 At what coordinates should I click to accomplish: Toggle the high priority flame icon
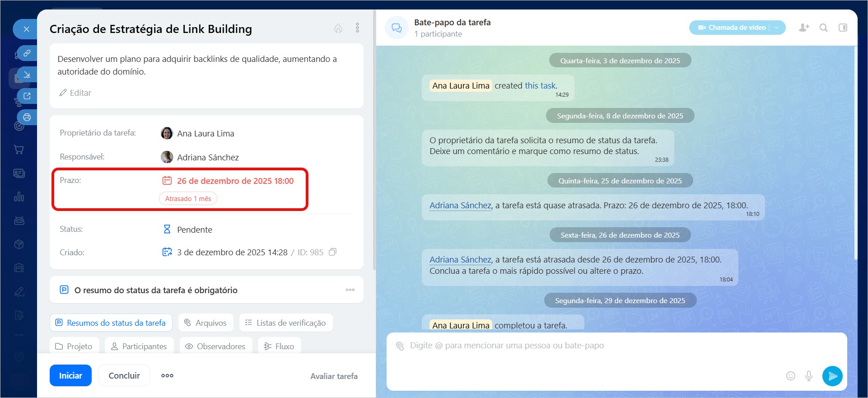coord(338,28)
